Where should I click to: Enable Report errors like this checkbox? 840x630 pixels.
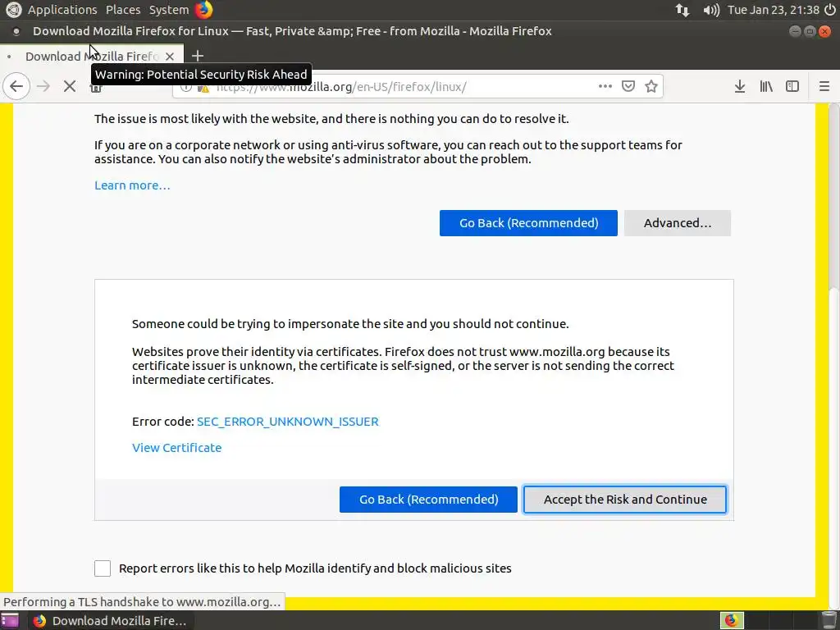(x=103, y=568)
